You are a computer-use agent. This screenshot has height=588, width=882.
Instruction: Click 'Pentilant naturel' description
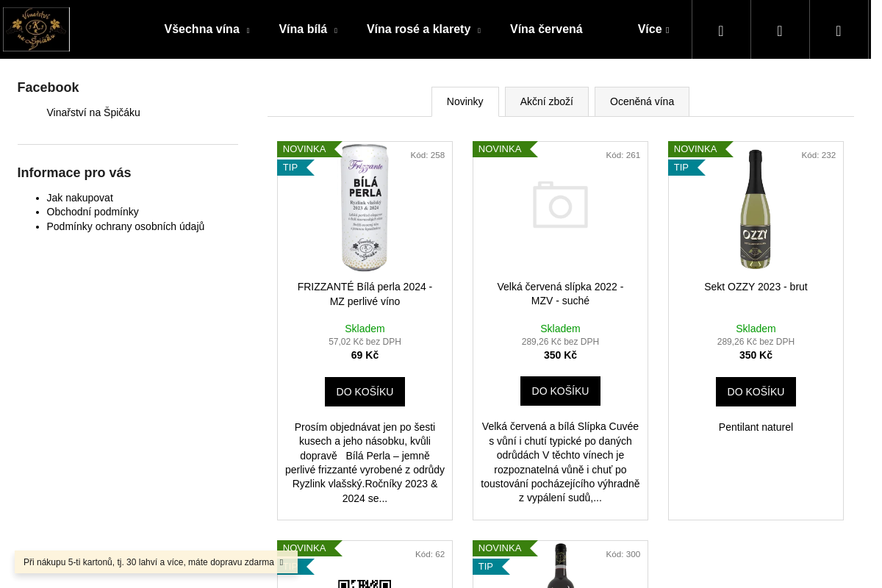pyautogui.click(x=756, y=427)
